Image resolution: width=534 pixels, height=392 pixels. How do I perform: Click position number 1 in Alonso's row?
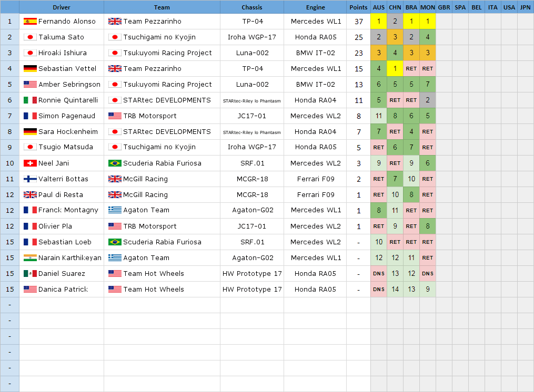(9, 22)
